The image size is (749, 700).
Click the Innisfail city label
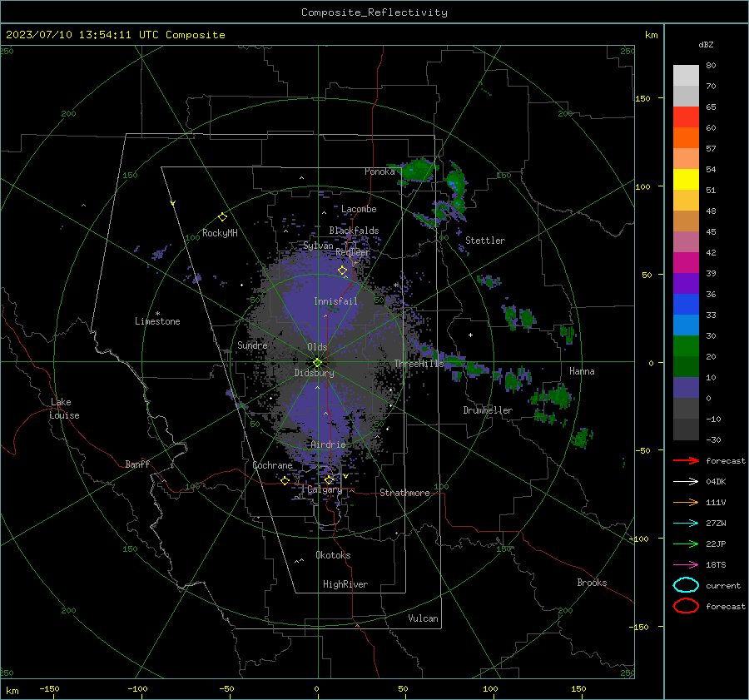coord(335,301)
